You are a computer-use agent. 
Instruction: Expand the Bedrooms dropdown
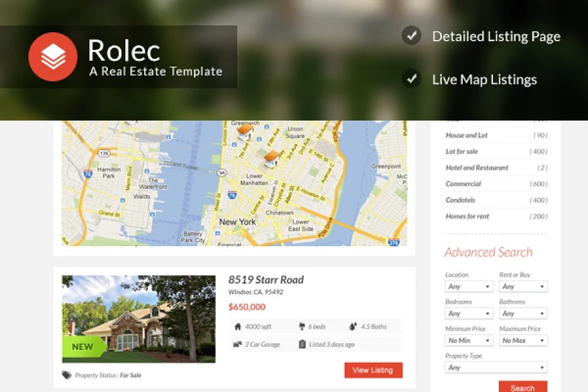(x=469, y=314)
